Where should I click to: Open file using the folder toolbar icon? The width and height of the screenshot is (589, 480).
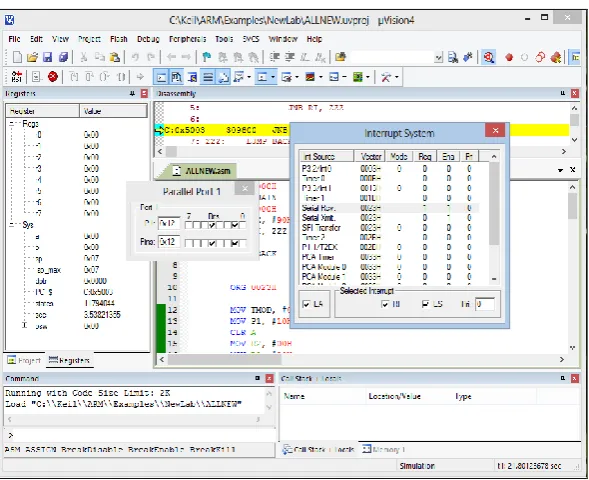[x=32, y=57]
